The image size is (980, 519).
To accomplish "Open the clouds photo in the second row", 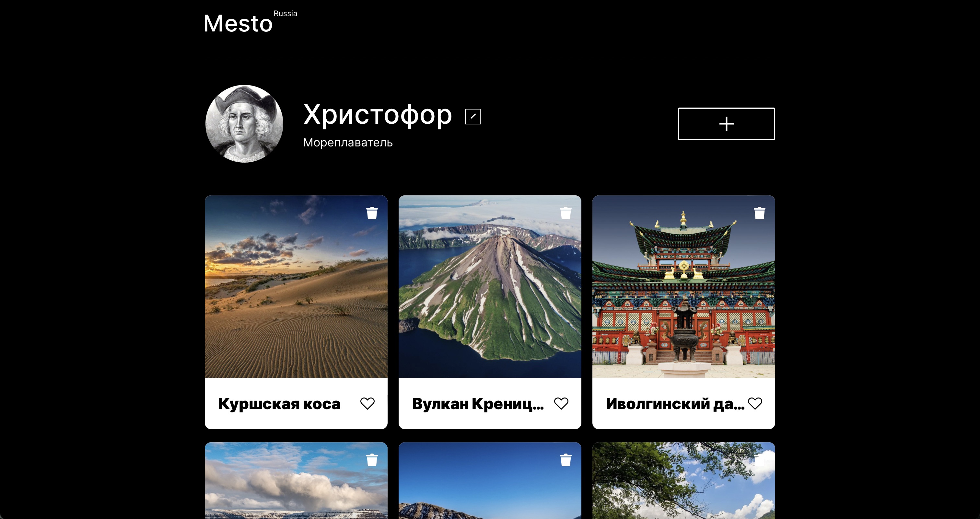I will tap(296, 494).
